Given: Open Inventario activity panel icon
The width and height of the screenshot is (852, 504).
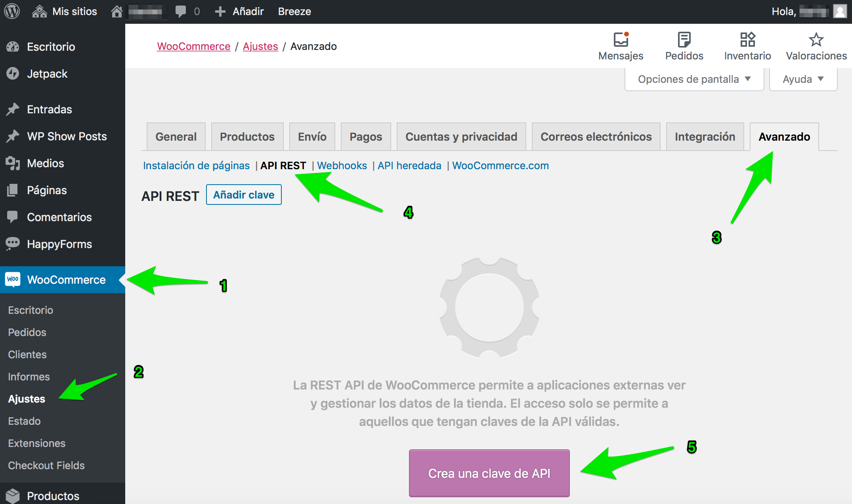Looking at the screenshot, I should pyautogui.click(x=747, y=40).
